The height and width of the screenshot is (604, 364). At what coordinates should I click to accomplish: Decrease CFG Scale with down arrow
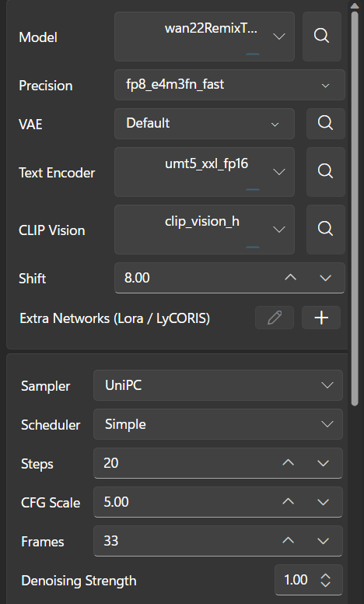(x=324, y=502)
